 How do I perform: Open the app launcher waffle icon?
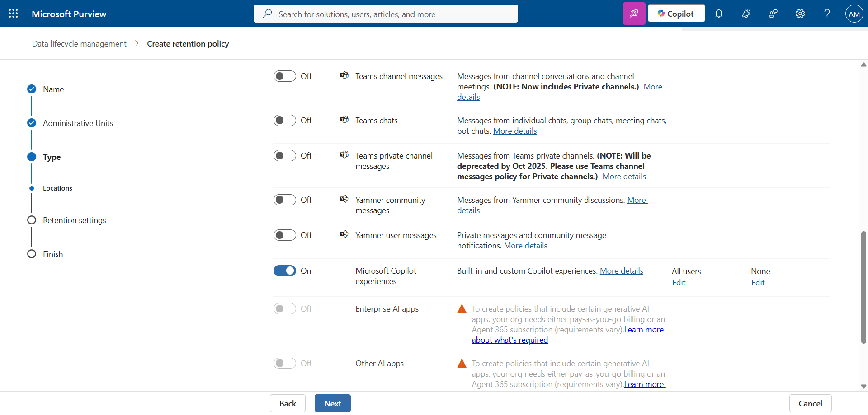(x=14, y=14)
